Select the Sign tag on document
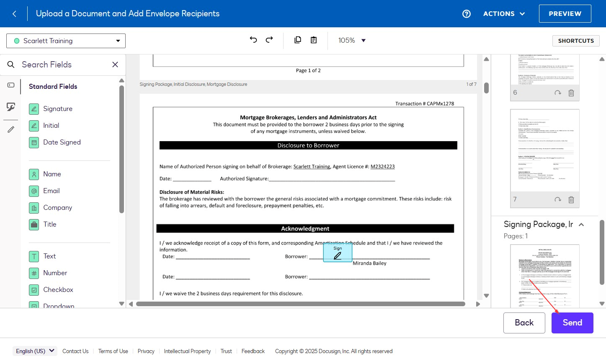The height and width of the screenshot is (364, 606). (x=338, y=253)
